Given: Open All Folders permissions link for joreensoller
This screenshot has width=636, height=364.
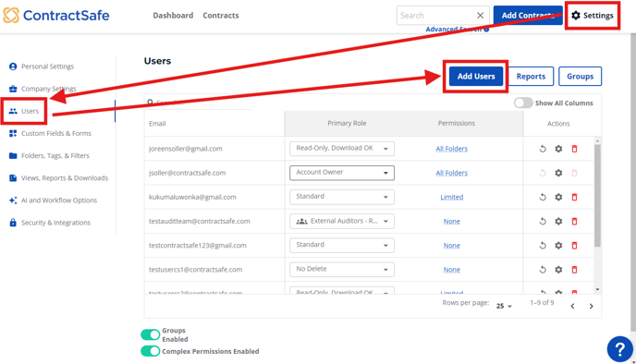Looking at the screenshot, I should [x=451, y=149].
